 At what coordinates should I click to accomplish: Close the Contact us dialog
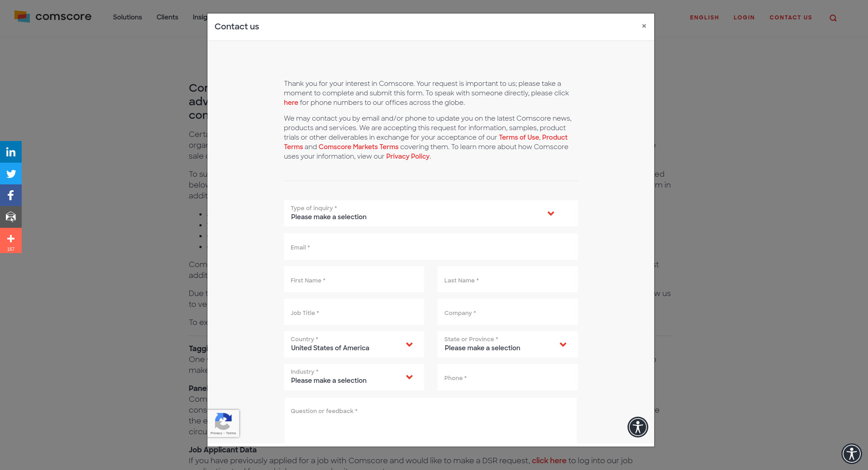(644, 26)
